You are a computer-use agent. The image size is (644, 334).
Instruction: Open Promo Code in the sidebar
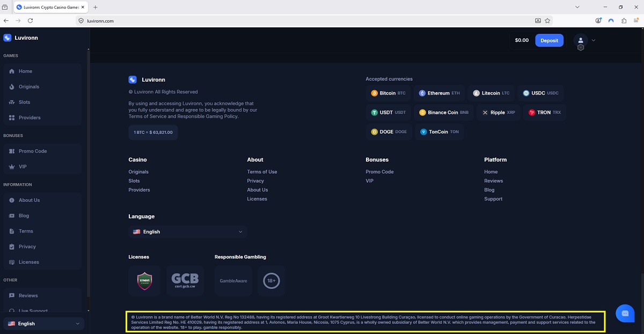click(x=42, y=151)
